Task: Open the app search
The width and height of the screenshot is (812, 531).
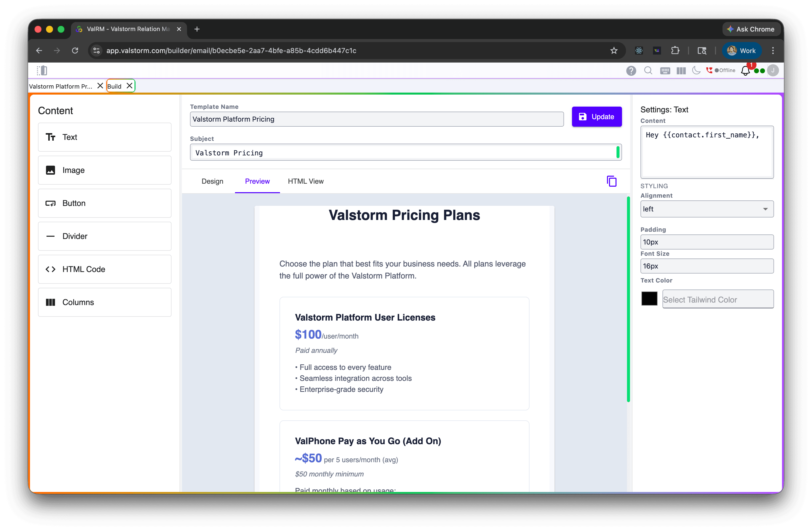Action: coord(648,71)
